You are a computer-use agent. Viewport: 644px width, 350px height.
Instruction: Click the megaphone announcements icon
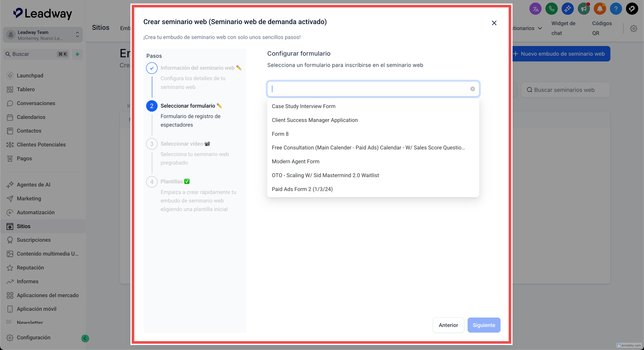584,9
